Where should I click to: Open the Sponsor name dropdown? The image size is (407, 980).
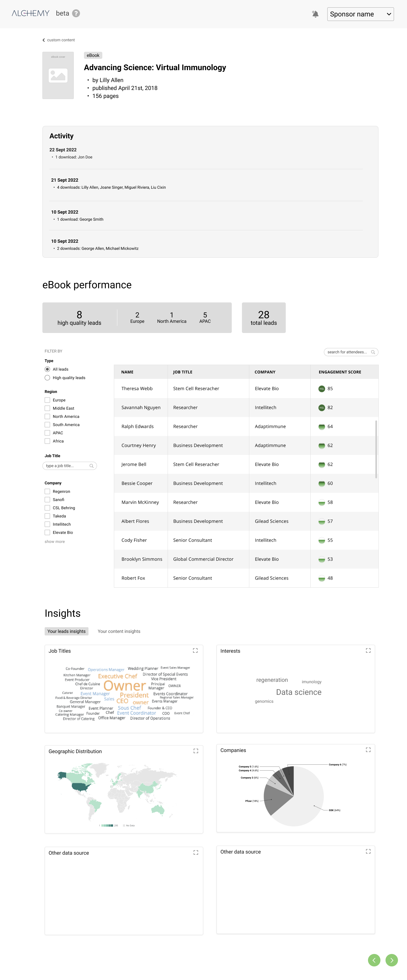360,14
